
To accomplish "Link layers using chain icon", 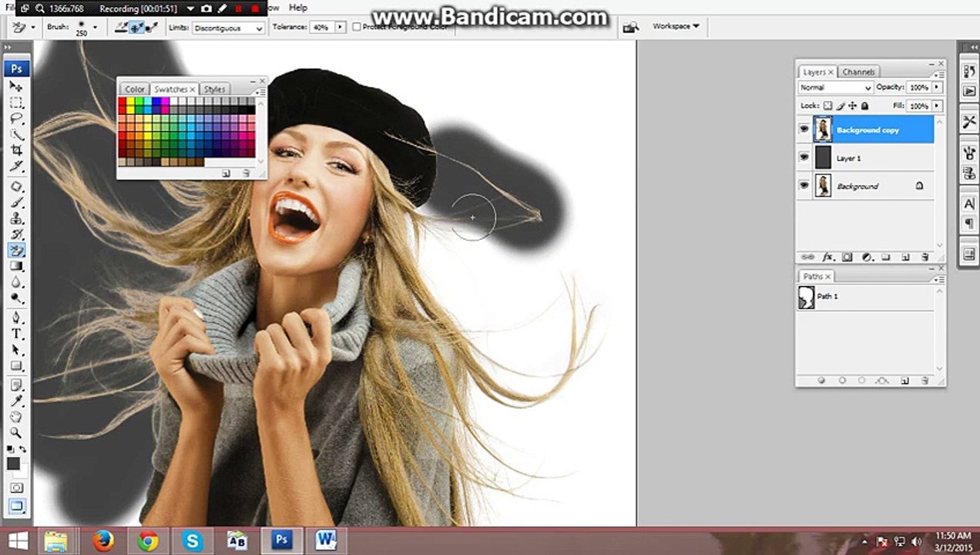I will tap(807, 257).
